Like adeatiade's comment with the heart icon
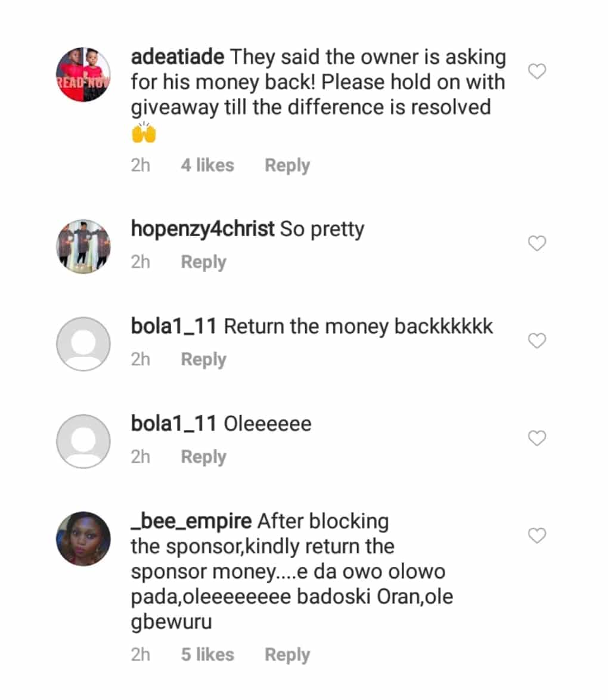 (x=538, y=72)
